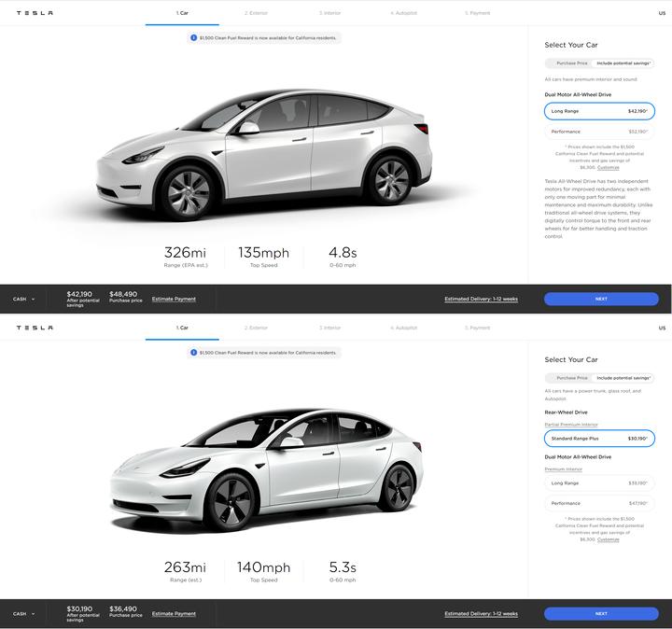Open Partial Premium Interior link
The height and width of the screenshot is (629, 672).
coord(571,425)
